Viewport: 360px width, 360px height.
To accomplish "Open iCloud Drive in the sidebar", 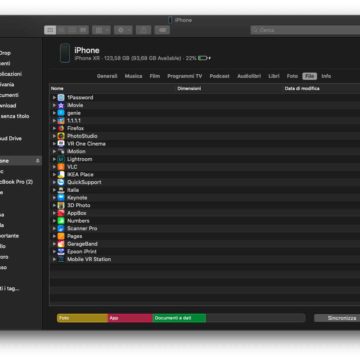I will [x=11, y=138].
